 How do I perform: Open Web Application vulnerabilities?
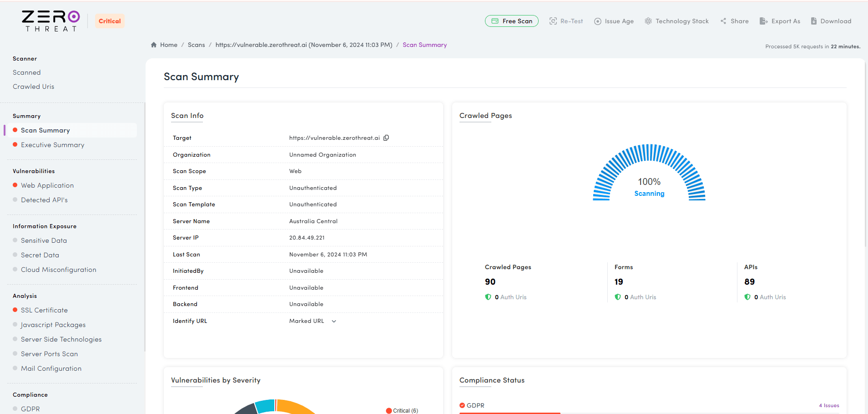pyautogui.click(x=47, y=185)
